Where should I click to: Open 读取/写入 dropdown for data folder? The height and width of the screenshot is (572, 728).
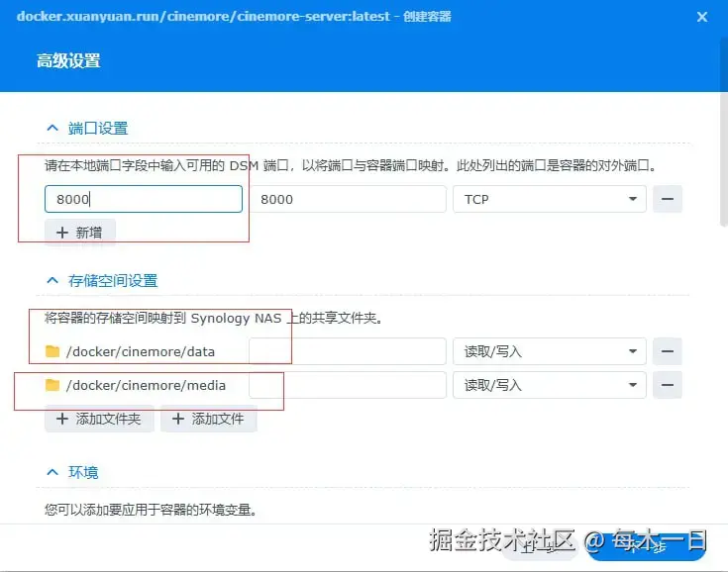click(550, 351)
